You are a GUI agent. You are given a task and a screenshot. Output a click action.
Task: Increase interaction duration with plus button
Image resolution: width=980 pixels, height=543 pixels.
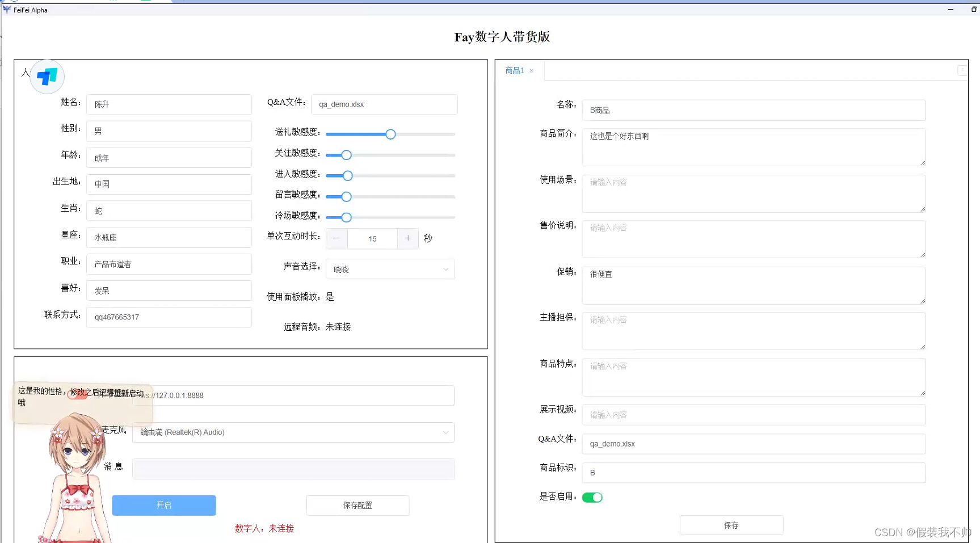[x=408, y=238]
